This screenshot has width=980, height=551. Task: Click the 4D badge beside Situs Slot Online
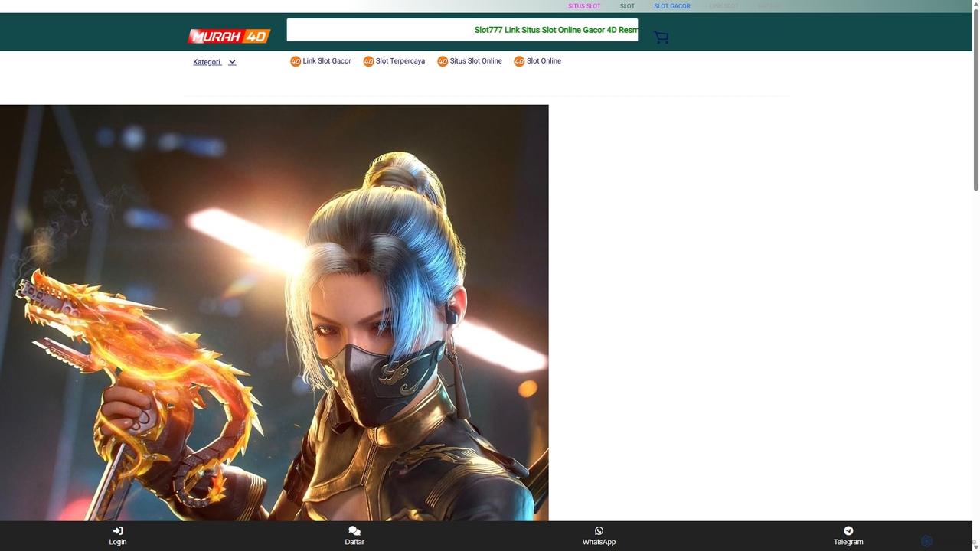[x=443, y=61]
